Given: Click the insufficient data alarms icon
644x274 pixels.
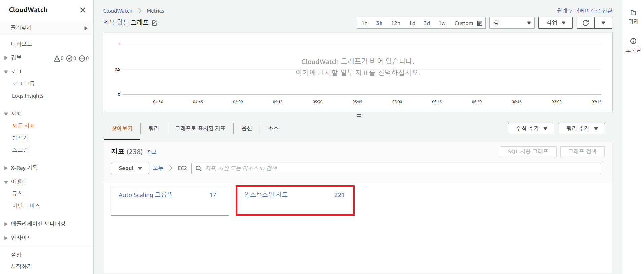Looking at the screenshot, I should click(82, 58).
